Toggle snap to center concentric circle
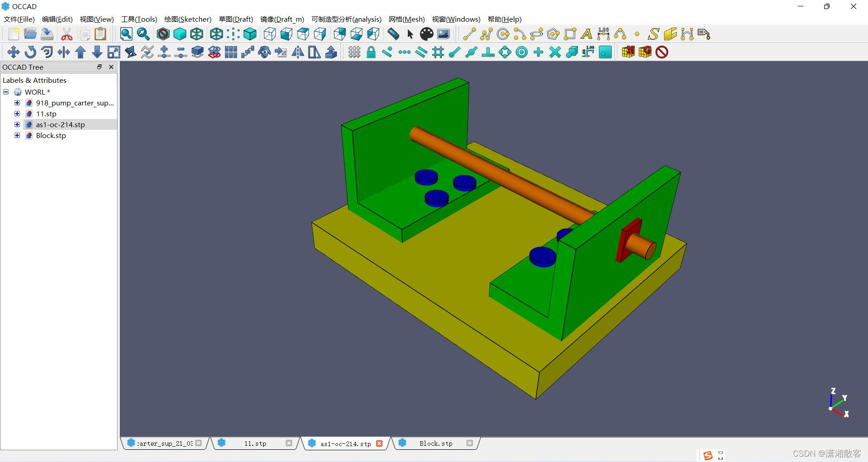 click(x=522, y=52)
